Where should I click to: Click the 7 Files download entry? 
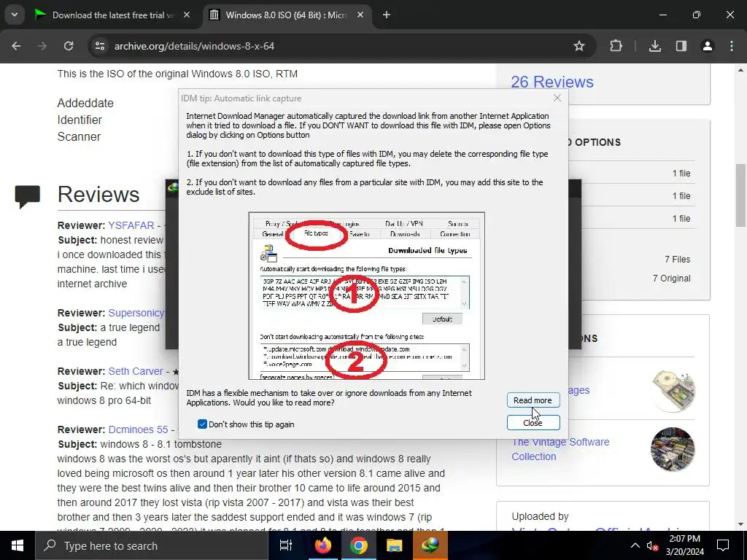coord(678,260)
